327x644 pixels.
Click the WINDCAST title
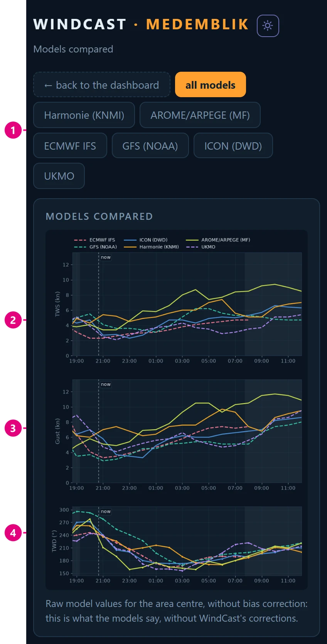(x=80, y=24)
